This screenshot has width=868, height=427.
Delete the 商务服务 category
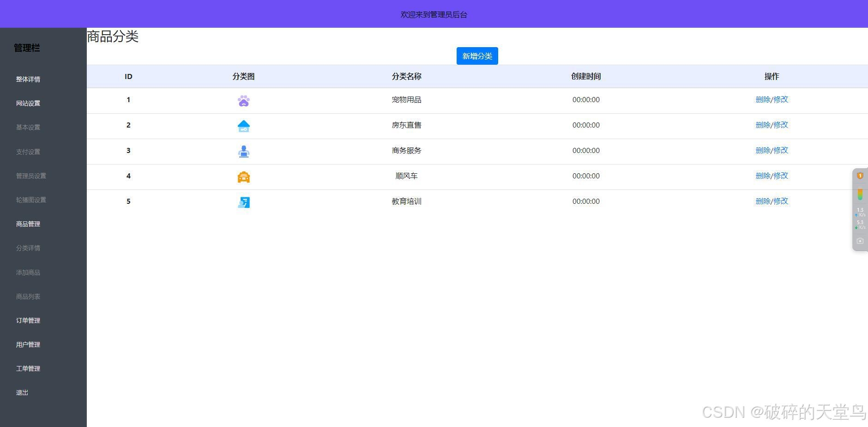[x=763, y=150]
